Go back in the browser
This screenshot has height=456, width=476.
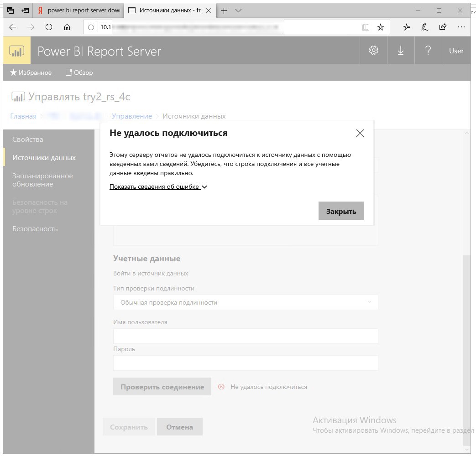tap(12, 27)
